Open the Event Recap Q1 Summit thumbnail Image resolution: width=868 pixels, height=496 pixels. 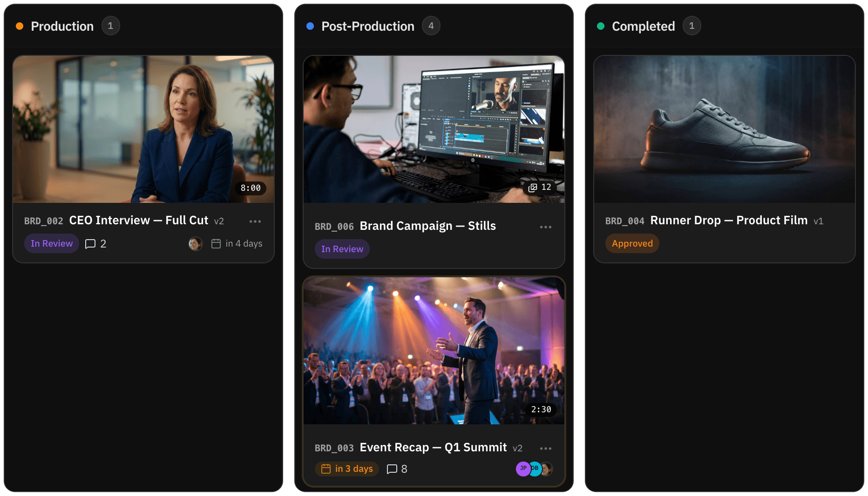pos(434,351)
